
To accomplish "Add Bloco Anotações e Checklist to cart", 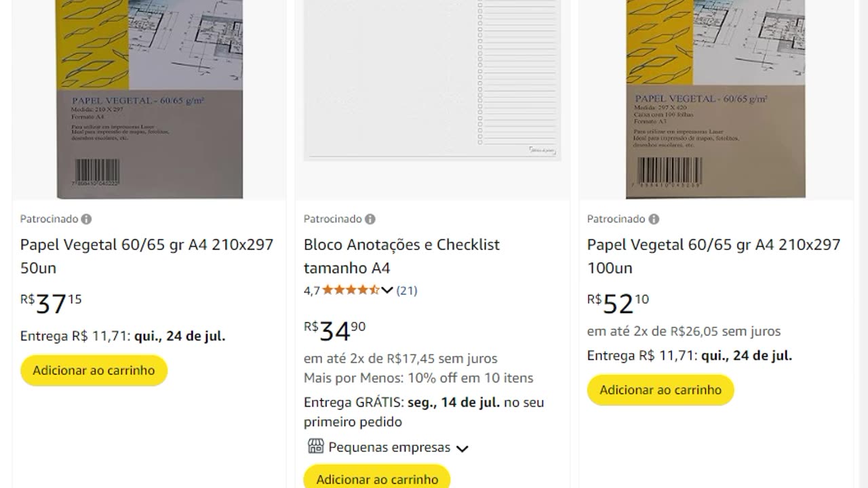I will click(377, 478).
